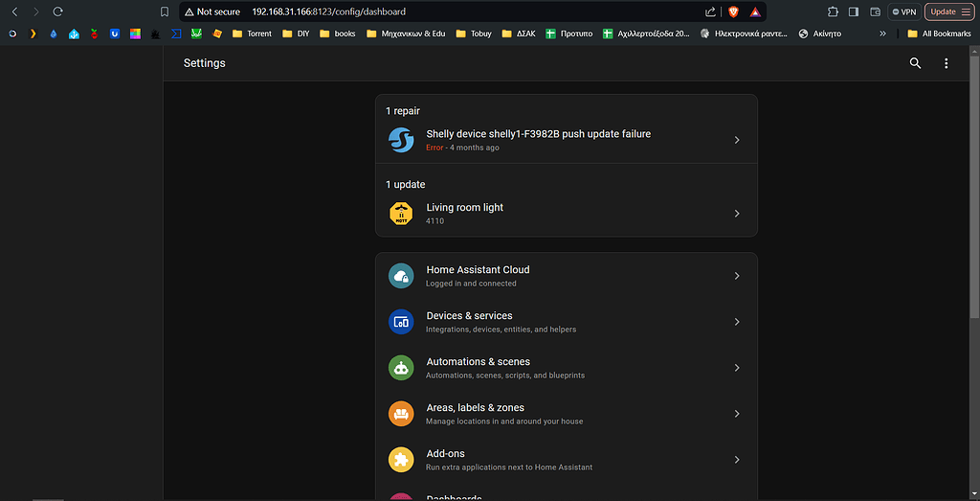Open the blue house bookmark icon
The image size is (980, 501).
(x=74, y=34)
